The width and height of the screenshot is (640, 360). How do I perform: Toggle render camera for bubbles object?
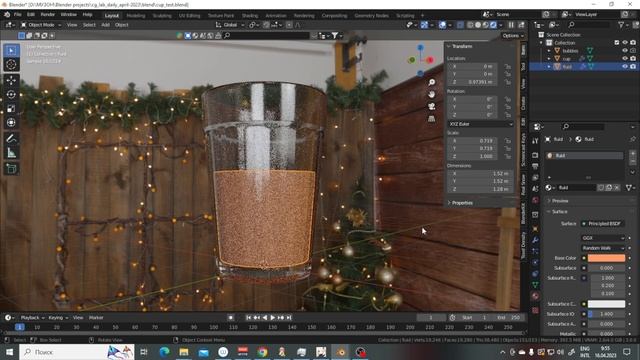(x=633, y=51)
